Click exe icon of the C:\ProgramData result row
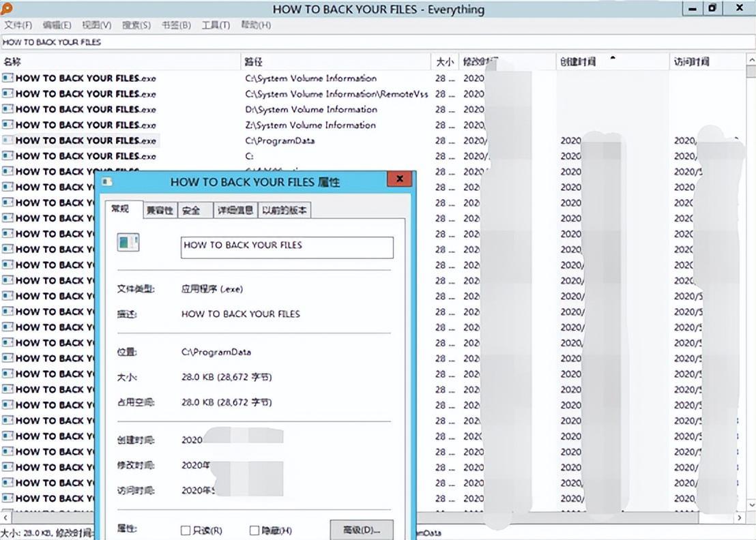Image resolution: width=756 pixels, height=540 pixels. [8, 140]
